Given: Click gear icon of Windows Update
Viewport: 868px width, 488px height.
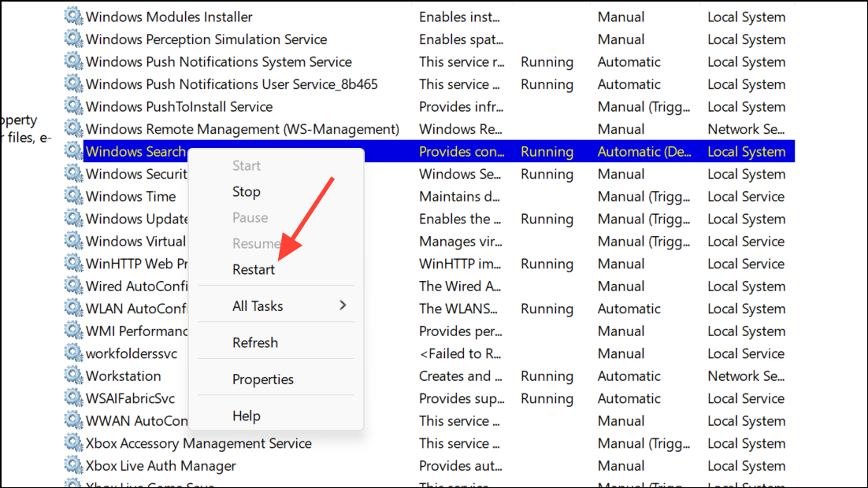Looking at the screenshot, I should 73,218.
